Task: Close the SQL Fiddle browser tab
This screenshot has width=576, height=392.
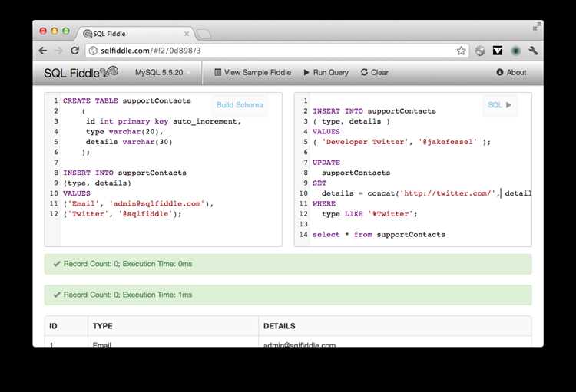Action: point(187,34)
